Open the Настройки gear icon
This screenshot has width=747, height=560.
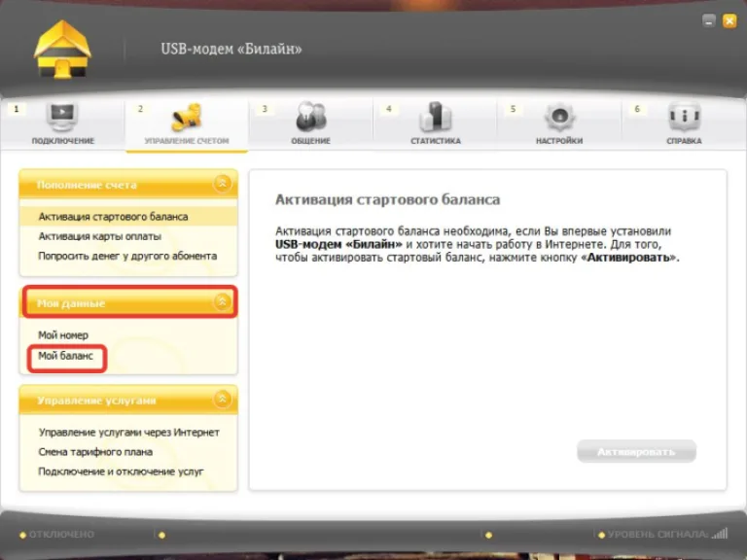pyautogui.click(x=559, y=117)
